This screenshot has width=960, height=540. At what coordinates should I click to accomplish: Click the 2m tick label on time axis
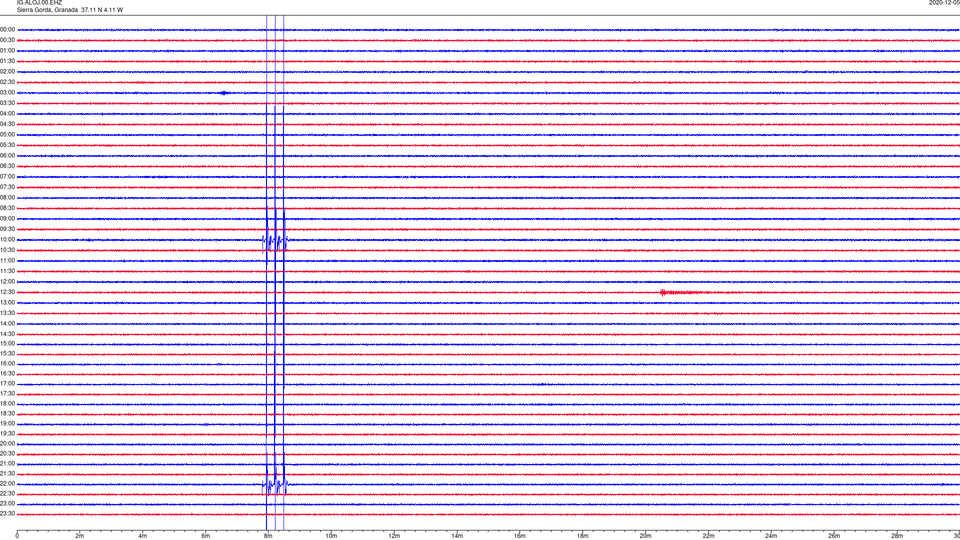coord(80,536)
